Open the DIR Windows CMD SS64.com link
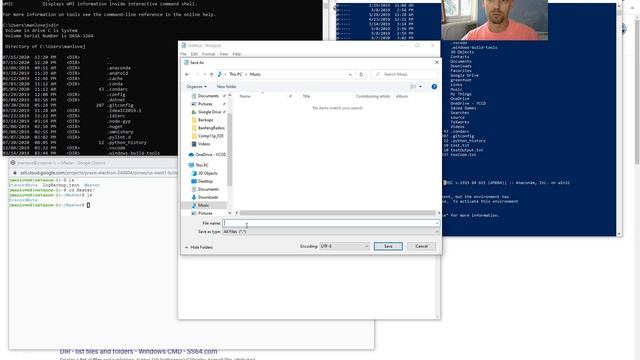640x360 pixels. [138, 351]
